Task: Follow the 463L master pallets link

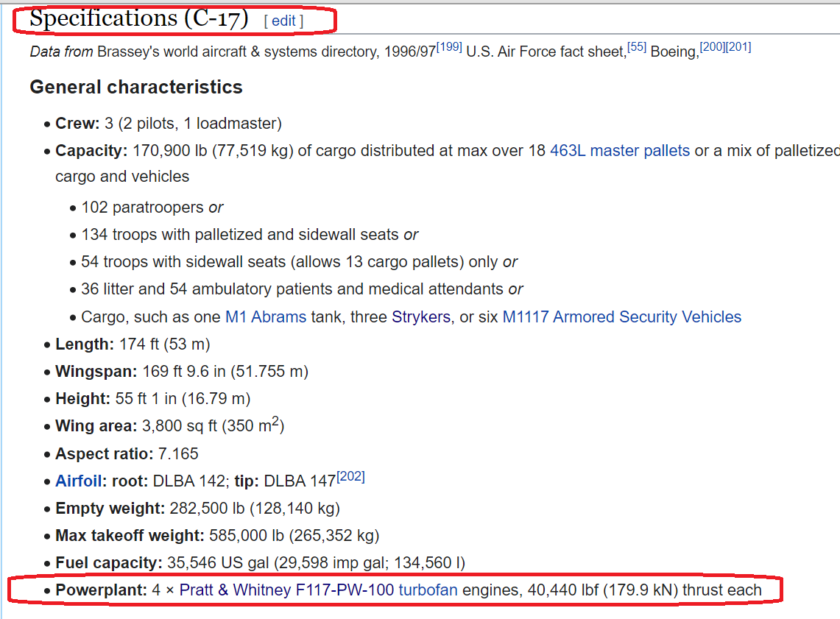Action: [x=620, y=150]
